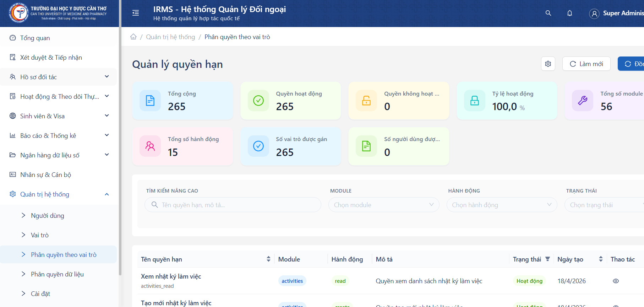The width and height of the screenshot is (644, 307).
Task: Filter Trạng thái column with the funnel icon
Action: click(x=547, y=259)
